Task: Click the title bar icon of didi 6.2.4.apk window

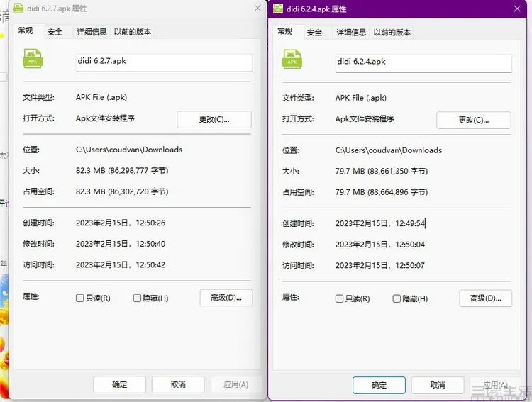Action: click(x=278, y=9)
